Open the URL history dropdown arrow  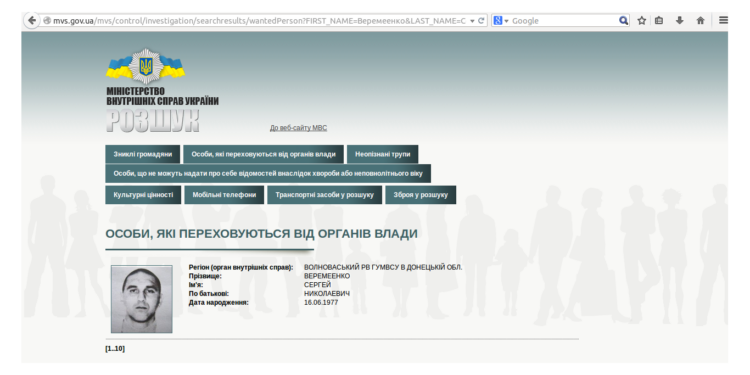pyautogui.click(x=472, y=21)
